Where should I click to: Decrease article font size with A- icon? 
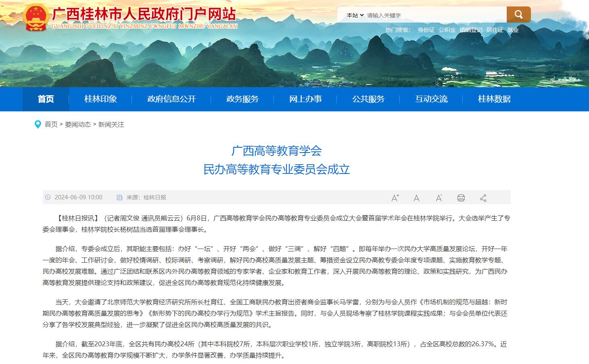pyautogui.click(x=439, y=198)
